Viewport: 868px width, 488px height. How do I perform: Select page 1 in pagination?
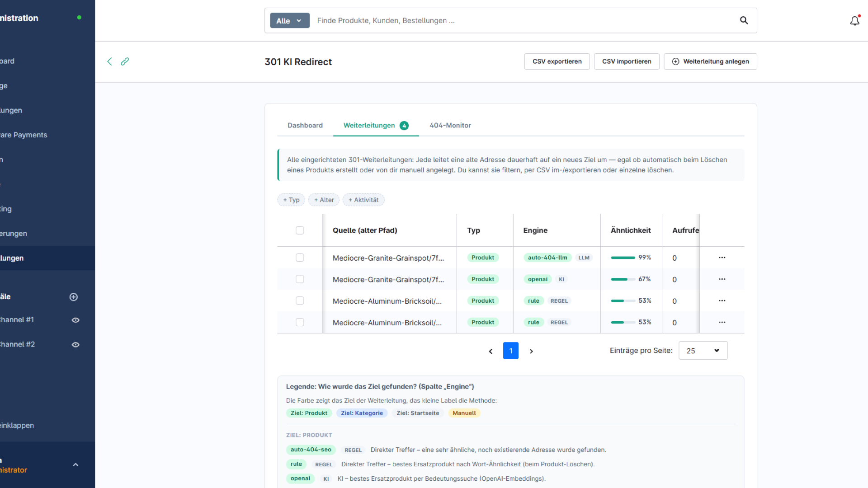[x=511, y=351]
